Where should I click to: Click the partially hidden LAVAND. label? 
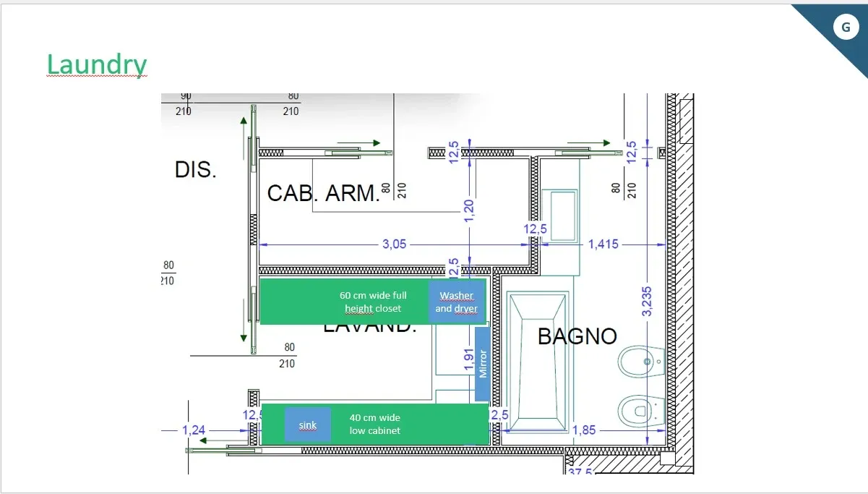(370, 328)
